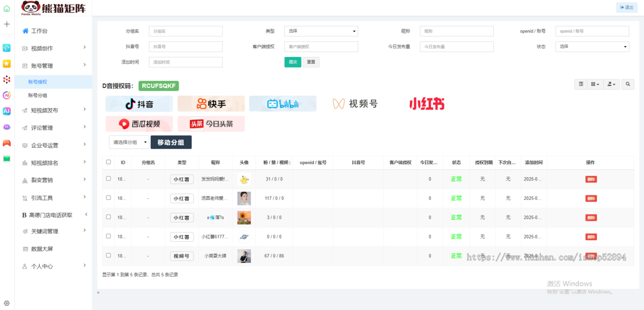
Task: Select the 快手 platform logo
Action: click(211, 104)
